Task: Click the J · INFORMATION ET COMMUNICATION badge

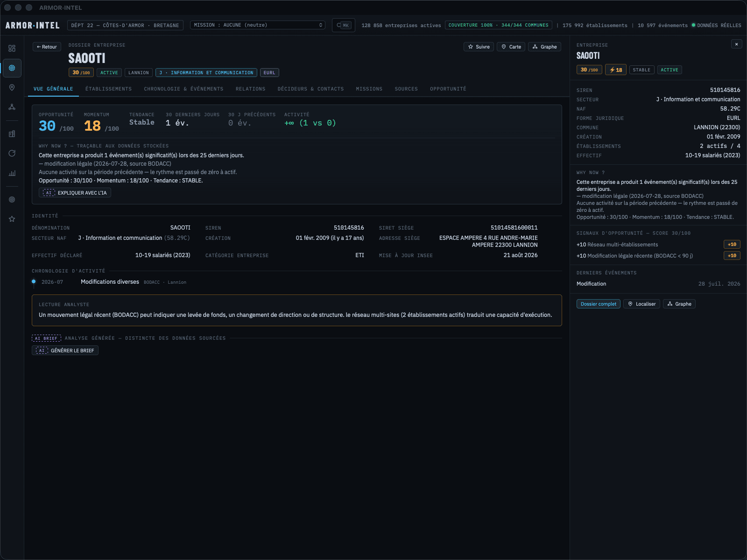Action: (206, 73)
